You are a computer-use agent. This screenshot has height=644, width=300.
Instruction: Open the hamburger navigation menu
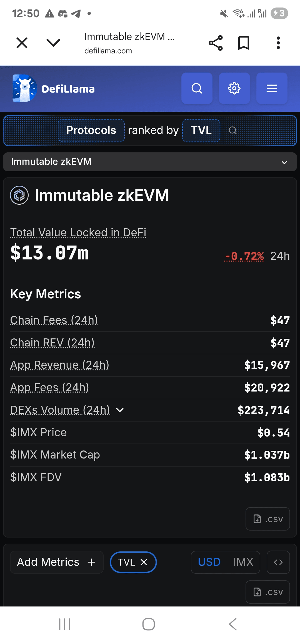click(x=272, y=88)
